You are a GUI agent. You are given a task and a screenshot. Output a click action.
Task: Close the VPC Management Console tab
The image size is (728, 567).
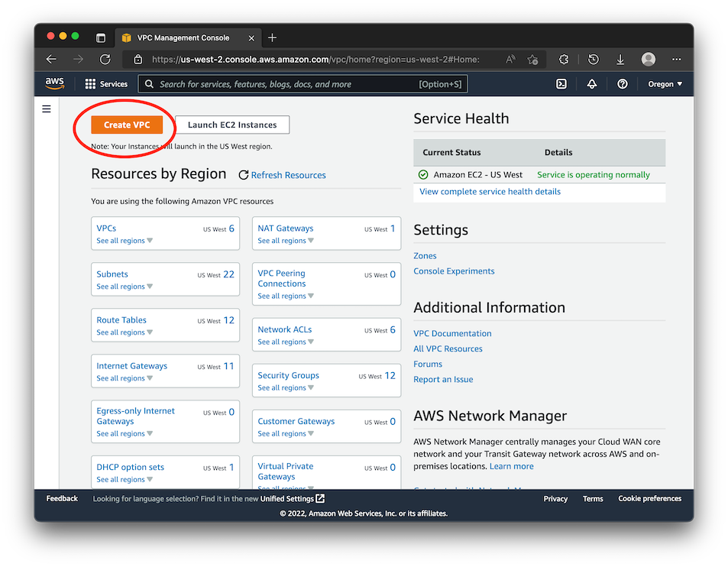[x=251, y=38]
